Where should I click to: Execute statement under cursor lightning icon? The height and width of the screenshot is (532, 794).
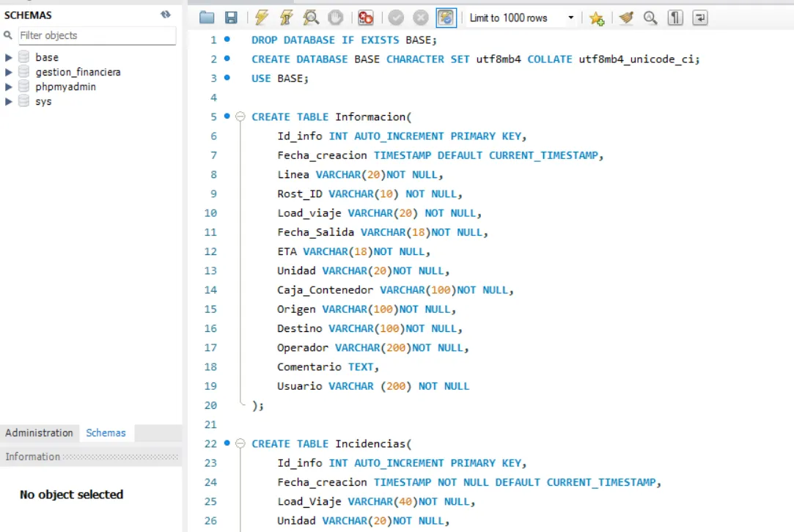(x=286, y=18)
